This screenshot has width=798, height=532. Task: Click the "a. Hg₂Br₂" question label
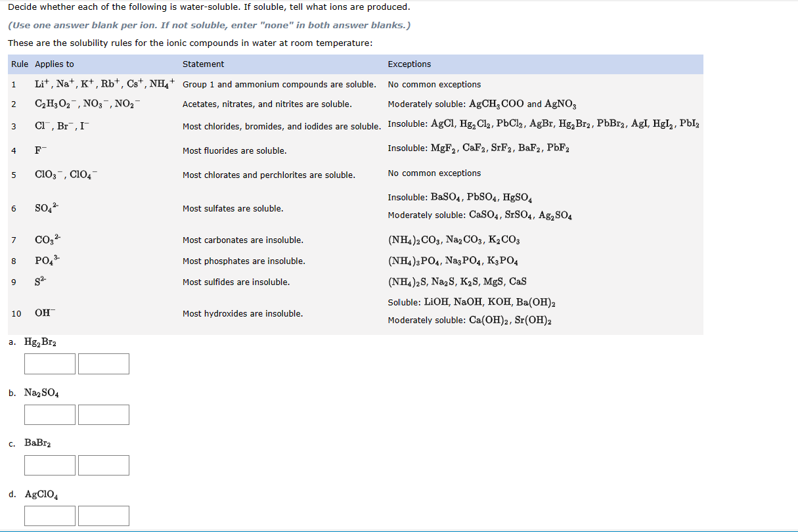[x=34, y=342]
